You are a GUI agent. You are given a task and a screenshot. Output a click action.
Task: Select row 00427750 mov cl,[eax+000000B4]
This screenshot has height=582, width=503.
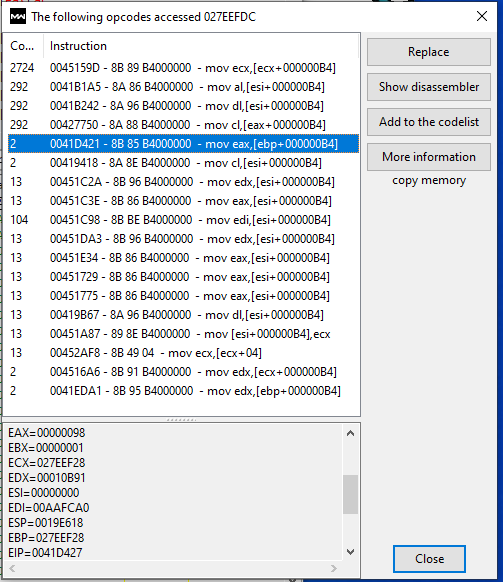183,125
